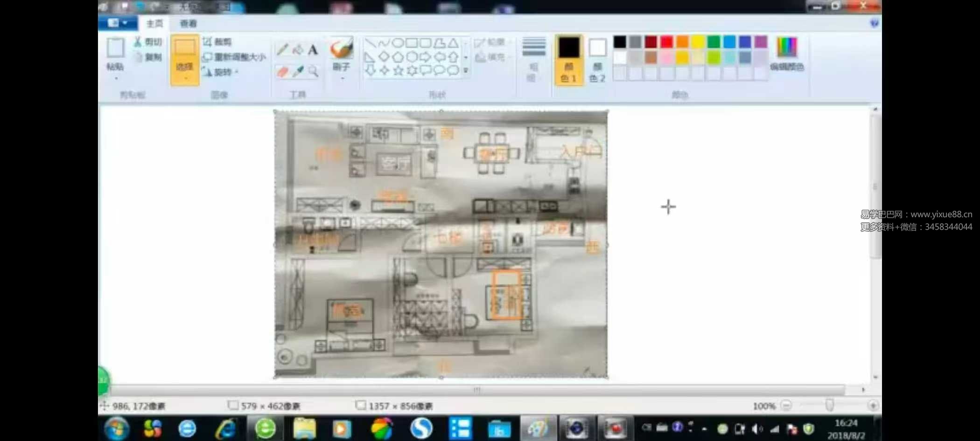Activate Color 1 (颜色 1) selector
The height and width of the screenshot is (441, 980).
(x=568, y=59)
